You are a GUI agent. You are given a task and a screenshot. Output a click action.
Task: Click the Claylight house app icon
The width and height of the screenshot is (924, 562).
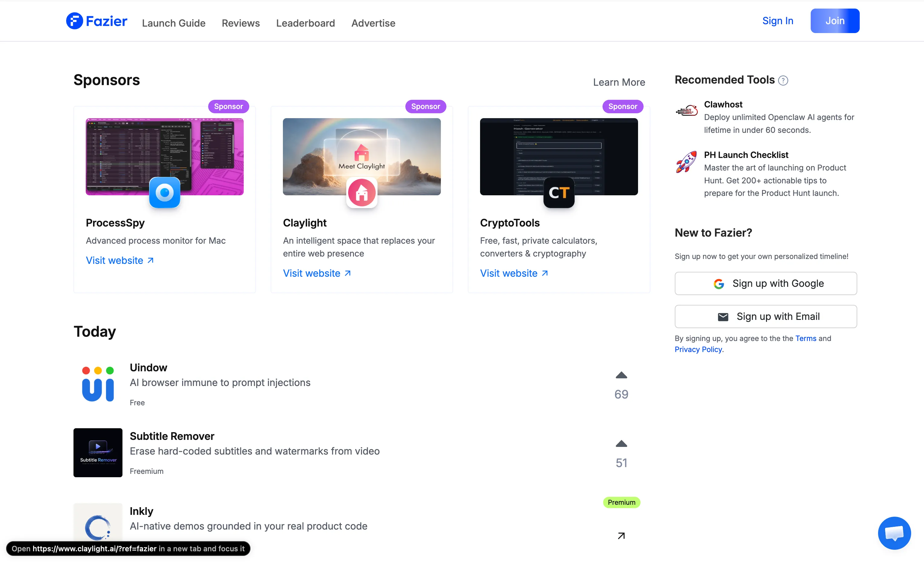(x=362, y=193)
